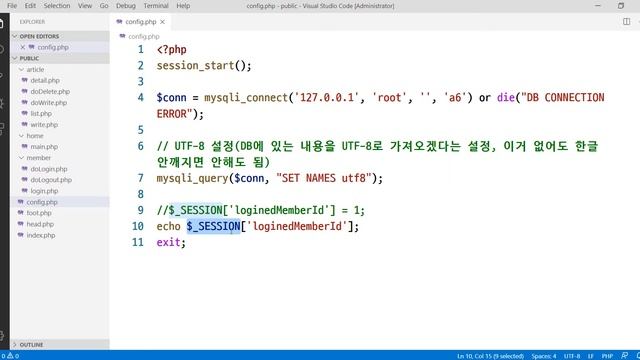Open the View menu

tap(85, 6)
